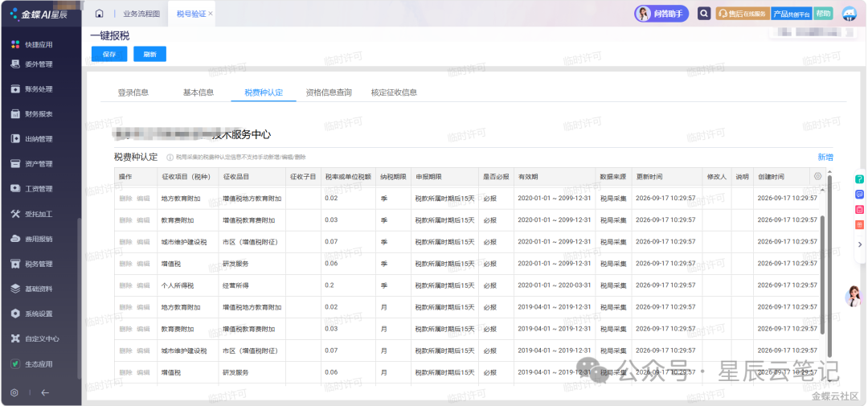Click the home icon in tab bar

pyautogui.click(x=99, y=14)
